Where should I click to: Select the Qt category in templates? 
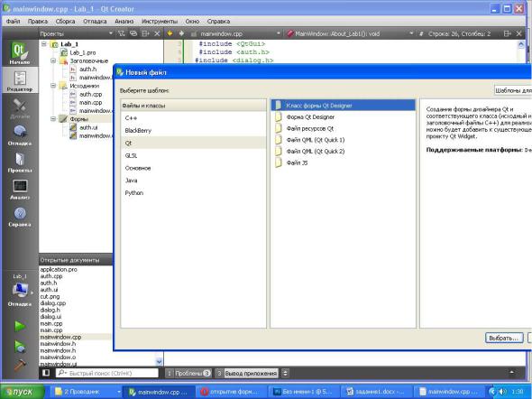pyautogui.click(x=193, y=143)
